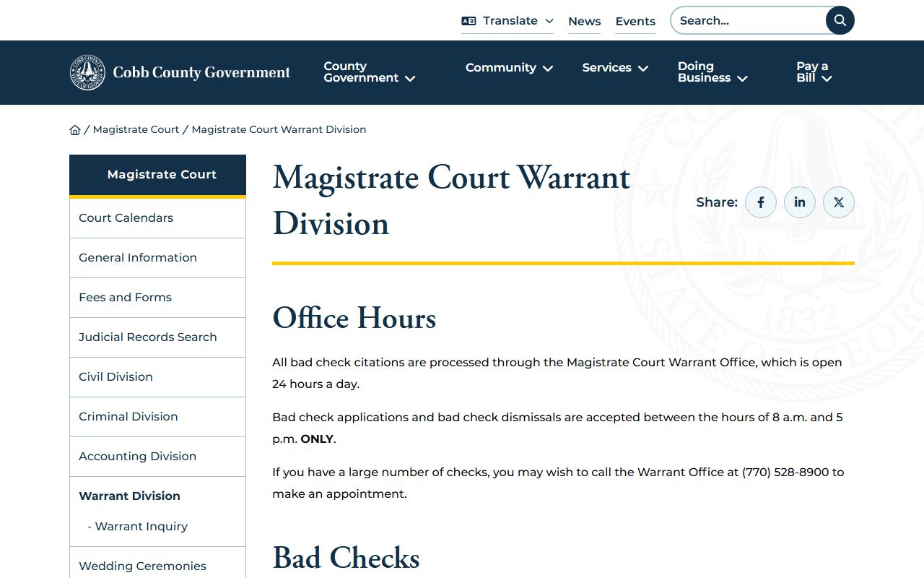Expand the Pay a Bill menu
924x578 pixels.
point(814,72)
